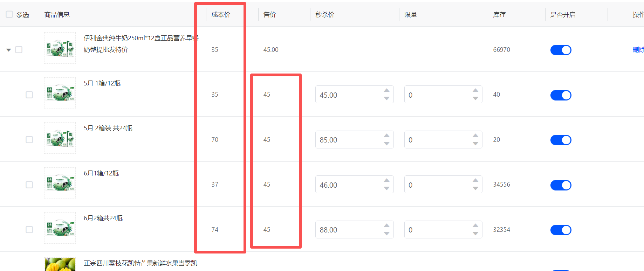
Task: Check the 6月2箱共24瓶 row checkbox
Action: point(29,230)
